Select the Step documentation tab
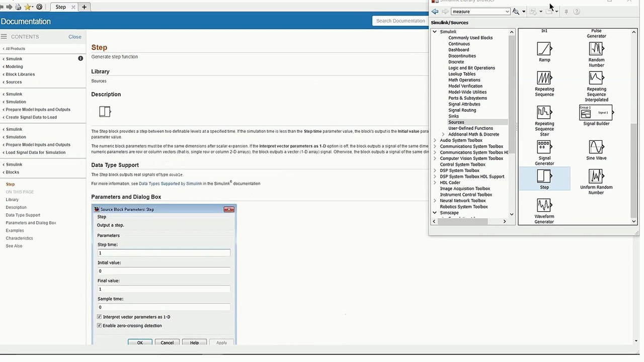The height and width of the screenshot is (362, 644). [60, 7]
